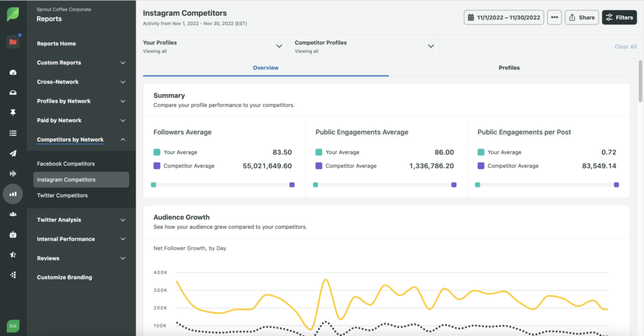The height and width of the screenshot is (336, 644).
Task: Click Public Engagements per Post purple swatch
Action: click(481, 166)
